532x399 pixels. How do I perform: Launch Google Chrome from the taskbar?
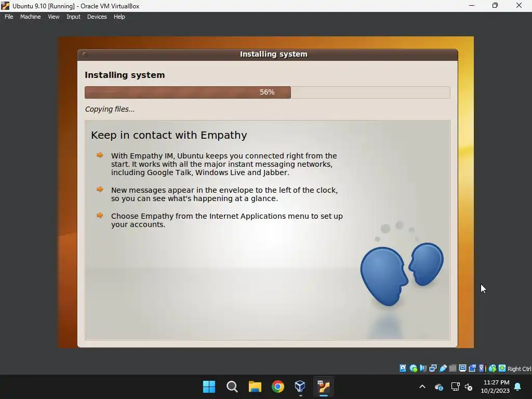pyautogui.click(x=278, y=387)
